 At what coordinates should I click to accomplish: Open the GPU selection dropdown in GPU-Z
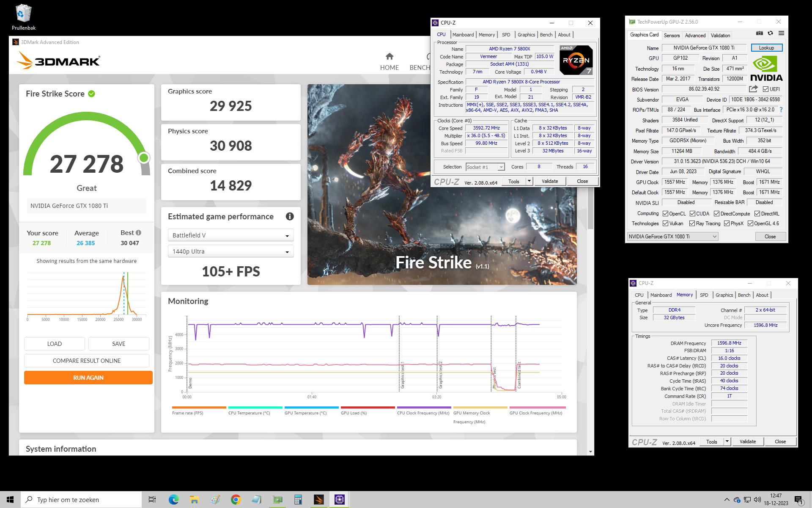[672, 237]
